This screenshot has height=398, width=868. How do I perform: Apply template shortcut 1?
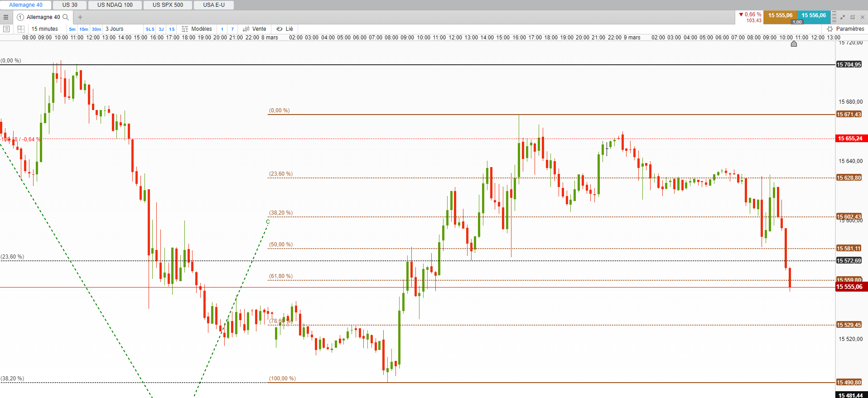click(x=222, y=29)
